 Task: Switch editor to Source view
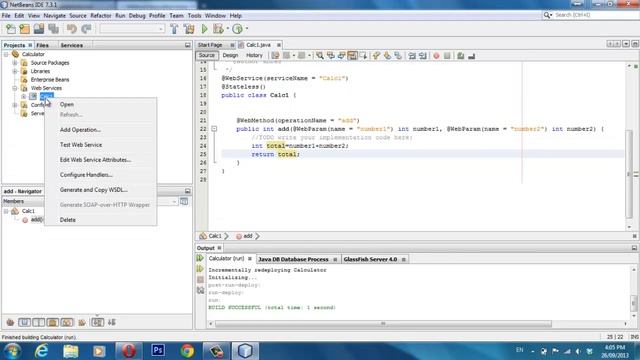coord(207,55)
